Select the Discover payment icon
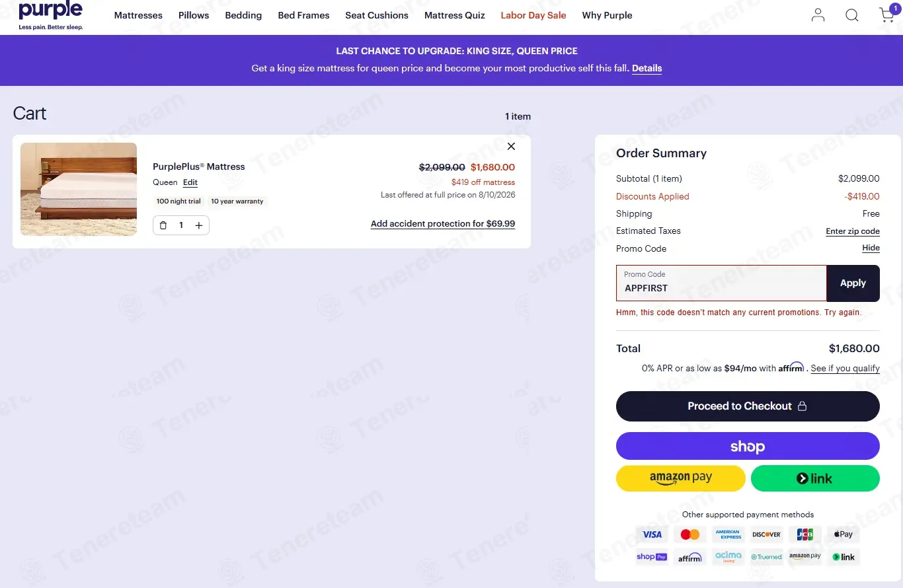 (767, 534)
